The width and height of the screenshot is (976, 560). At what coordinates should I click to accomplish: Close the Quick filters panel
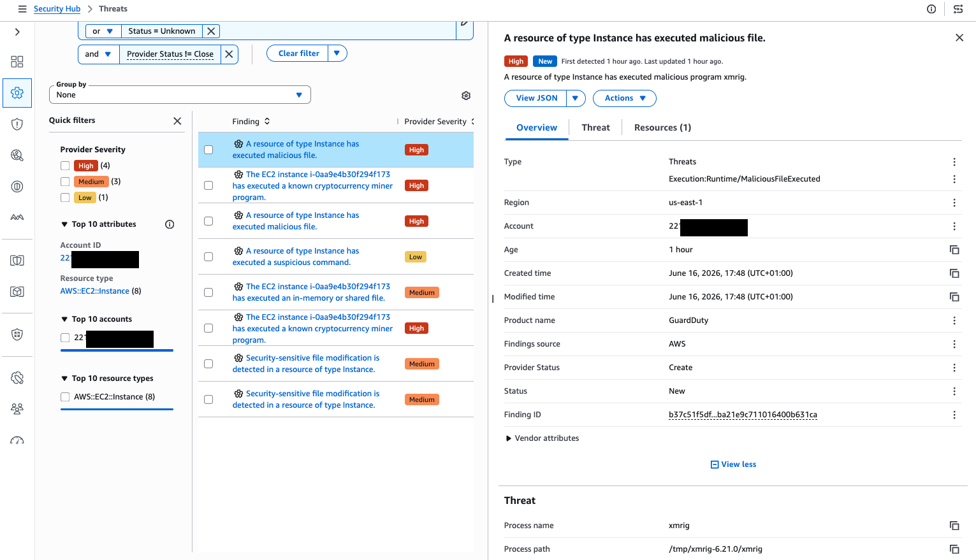pos(177,121)
